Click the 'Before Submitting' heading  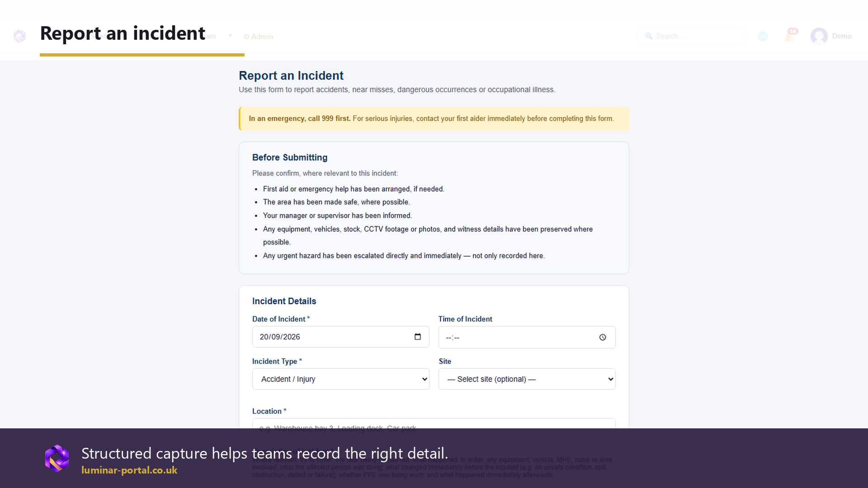point(290,157)
